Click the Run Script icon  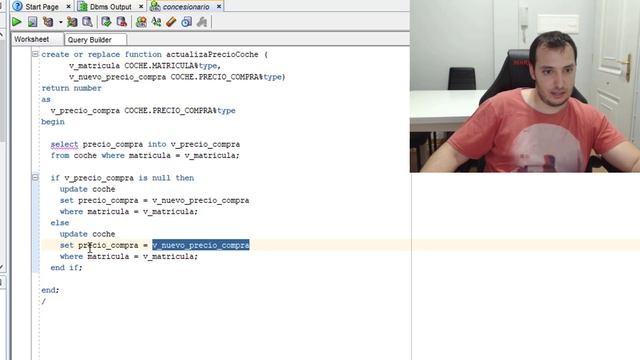click(33, 22)
